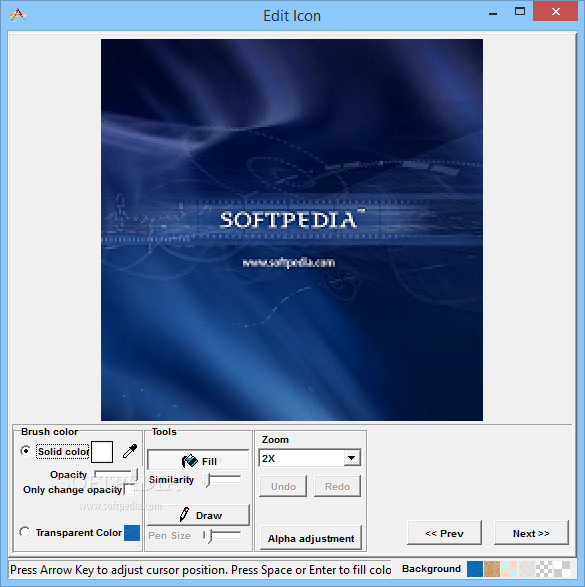Viewport: 585px width, 587px height.
Task: Choose the small gray checker background
Action: (x=544, y=569)
